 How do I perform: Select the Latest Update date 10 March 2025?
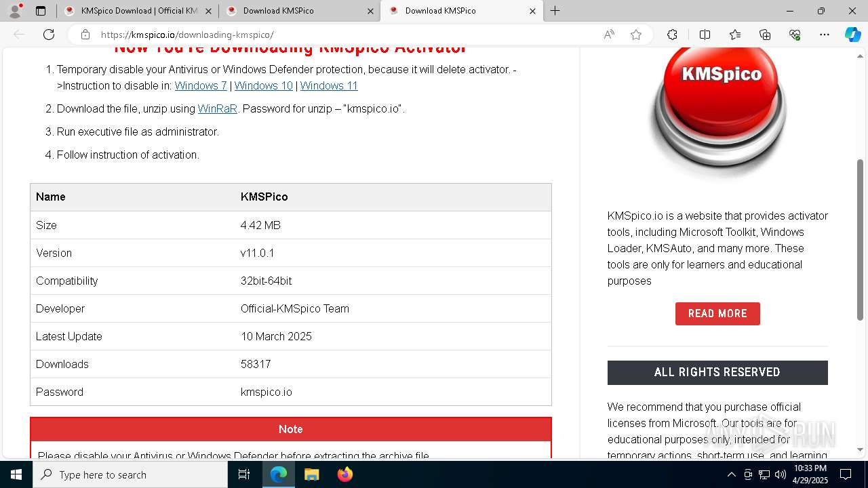(276, 336)
